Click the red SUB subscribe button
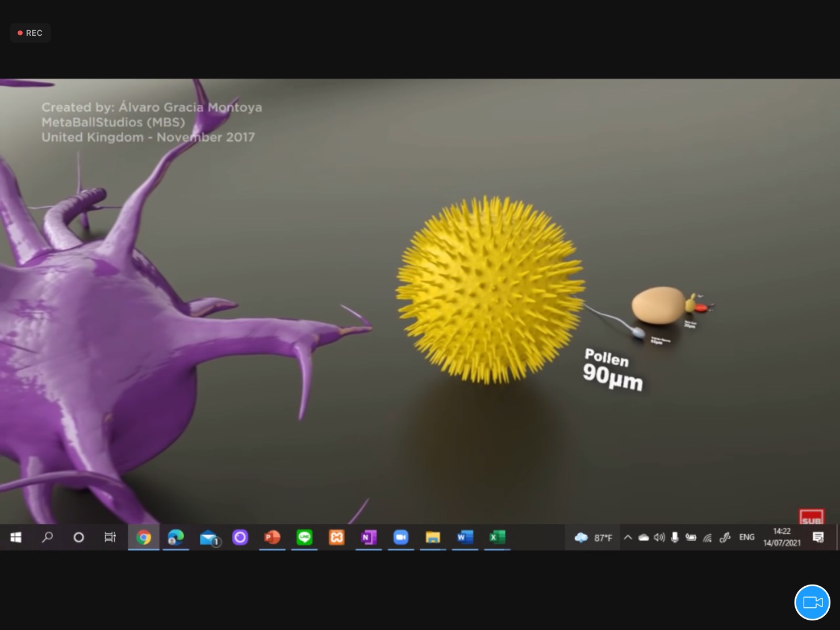Viewport: 840px width, 630px height. [811, 517]
